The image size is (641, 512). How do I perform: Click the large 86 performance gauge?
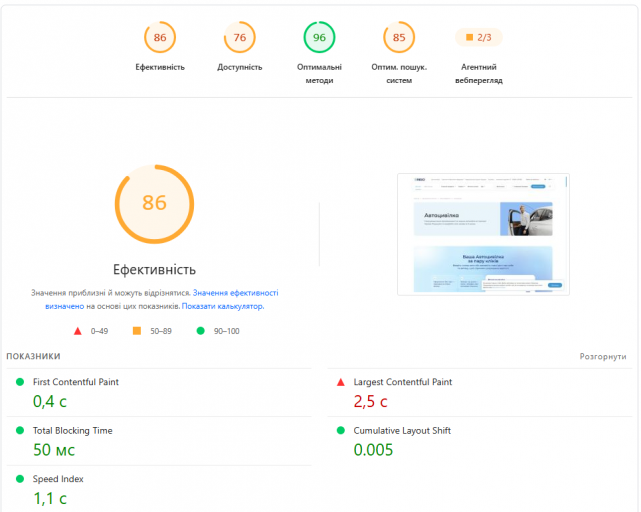coord(155,204)
